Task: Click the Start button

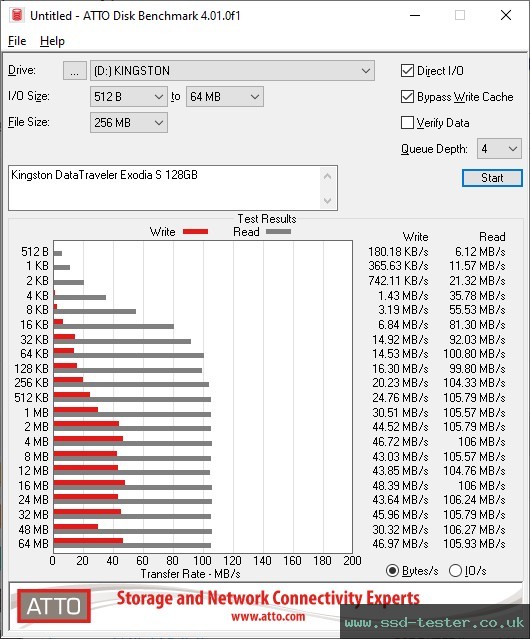Action: click(x=492, y=178)
